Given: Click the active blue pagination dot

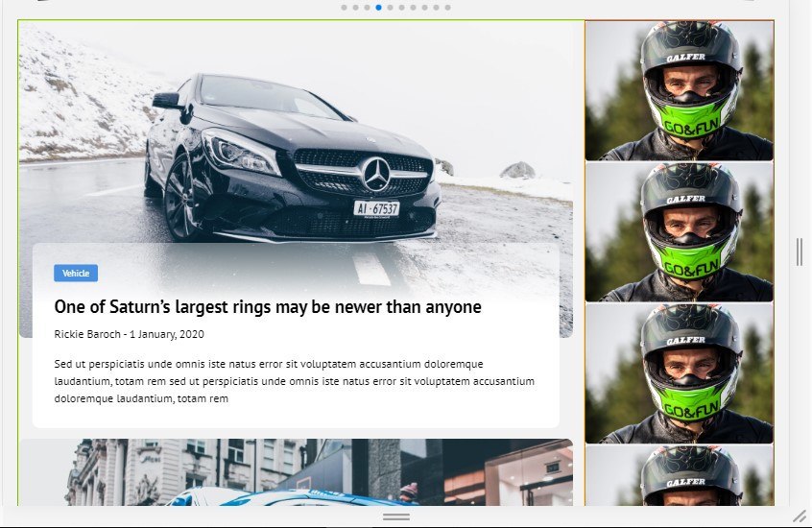Looking at the screenshot, I should pyautogui.click(x=378, y=8).
